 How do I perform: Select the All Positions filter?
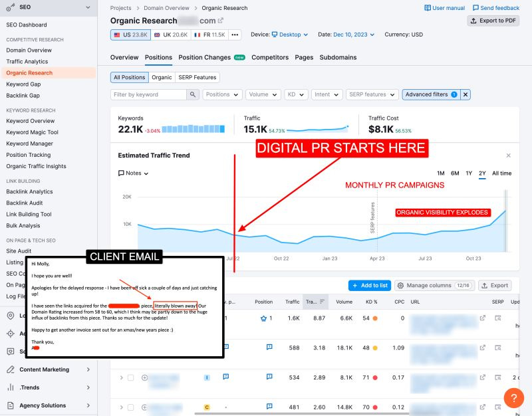tap(129, 77)
